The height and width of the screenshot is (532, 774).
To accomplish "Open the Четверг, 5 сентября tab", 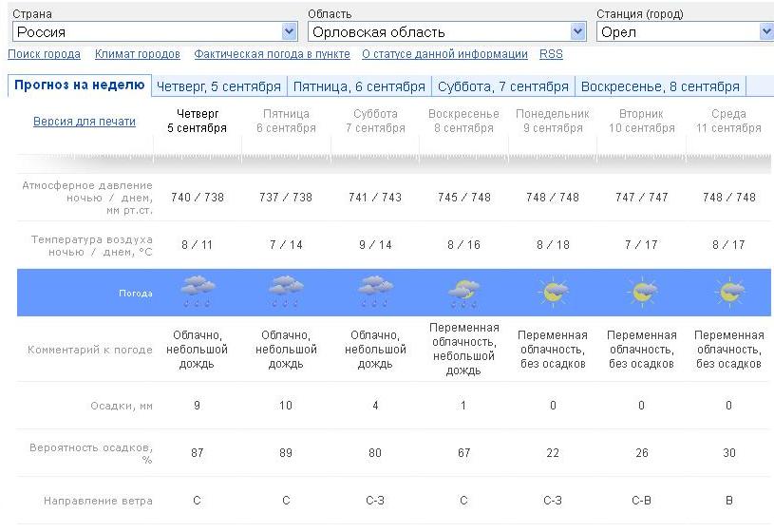I will (x=218, y=86).
